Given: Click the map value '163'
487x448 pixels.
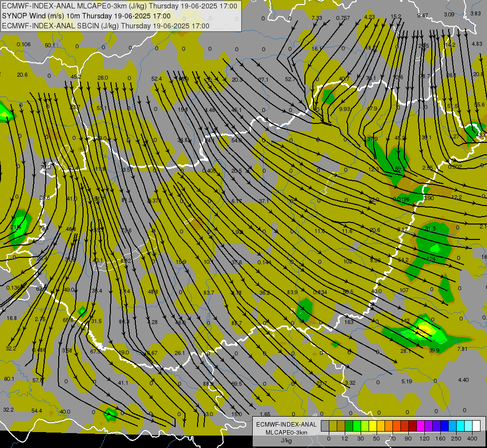Looking at the screenshot, I should pos(349,322).
